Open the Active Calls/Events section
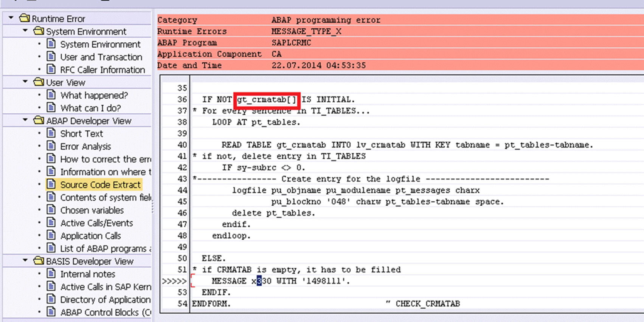The height and width of the screenshot is (322, 644). click(x=96, y=223)
